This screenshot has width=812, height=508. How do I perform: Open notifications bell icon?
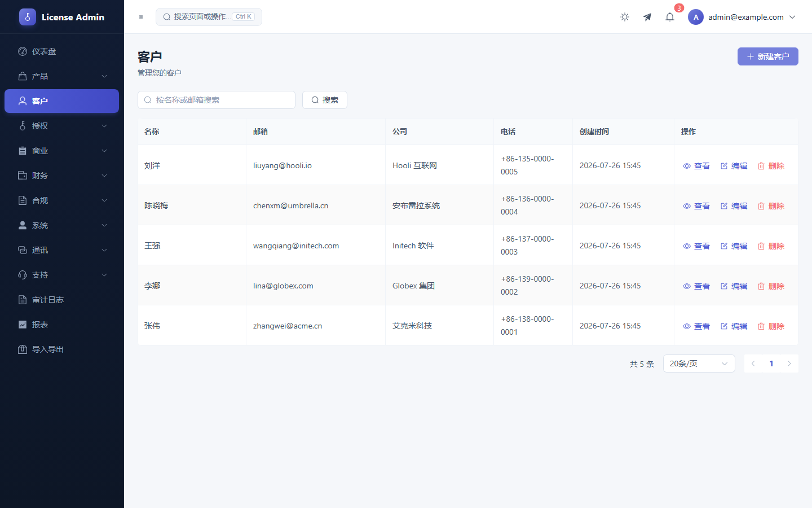pos(670,17)
